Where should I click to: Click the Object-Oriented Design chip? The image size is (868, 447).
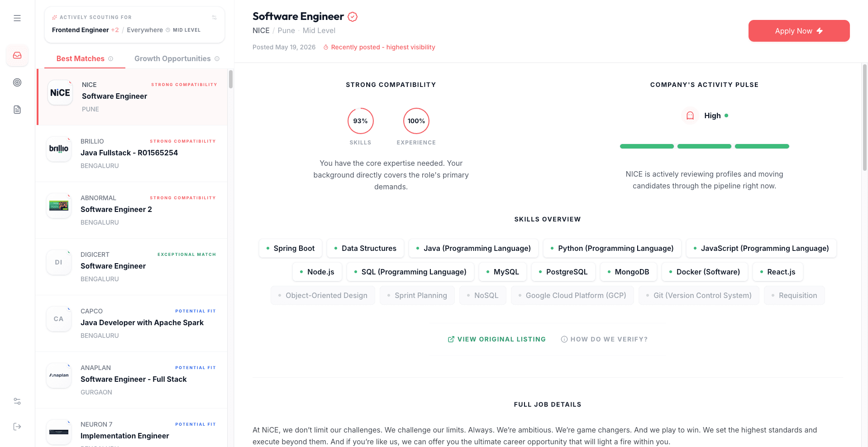[323, 295]
